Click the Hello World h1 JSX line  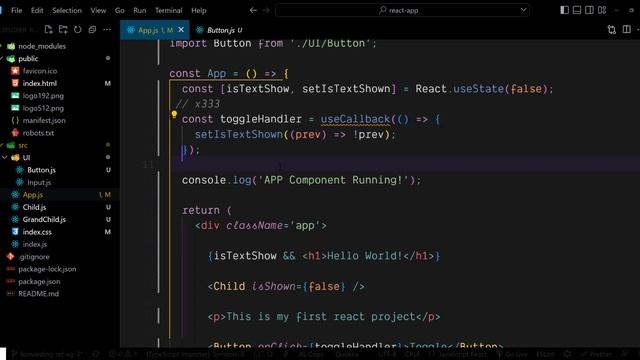point(324,256)
